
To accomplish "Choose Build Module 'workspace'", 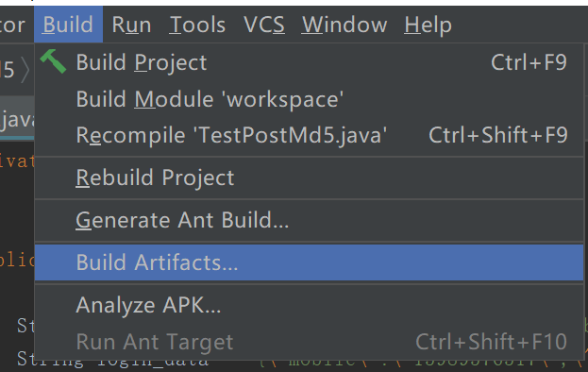I will (309, 99).
